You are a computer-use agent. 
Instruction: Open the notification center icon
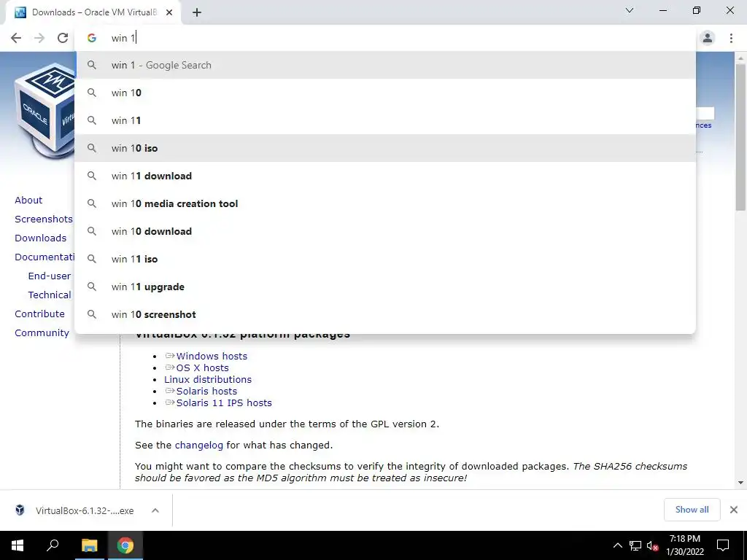click(723, 545)
